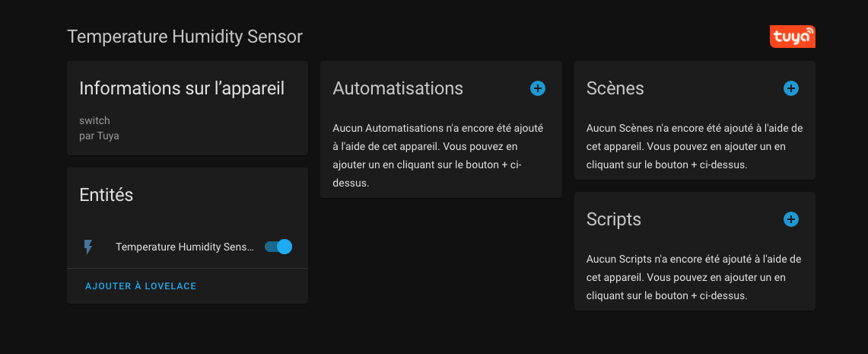Image resolution: width=868 pixels, height=354 pixels.
Task: Turn off the Temperature Humidity Sensor switch
Action: tap(278, 247)
